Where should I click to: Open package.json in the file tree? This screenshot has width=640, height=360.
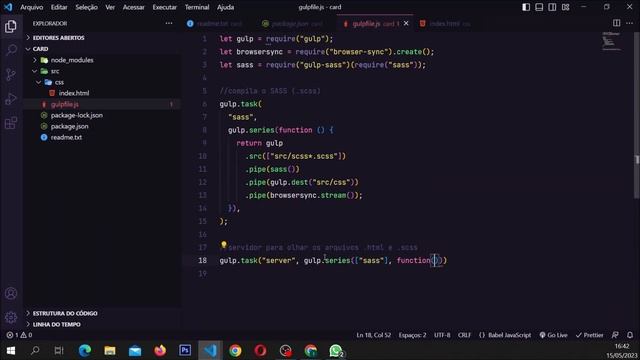(69, 126)
